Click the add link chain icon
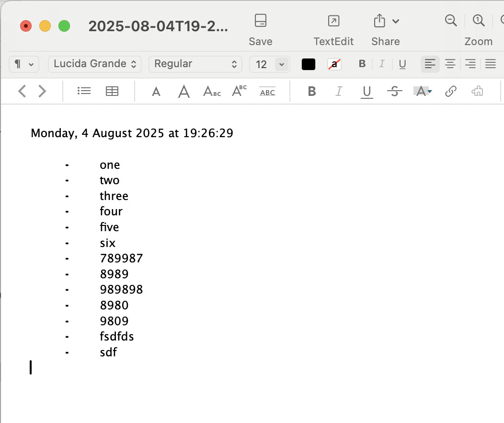The width and height of the screenshot is (504, 423). click(450, 91)
